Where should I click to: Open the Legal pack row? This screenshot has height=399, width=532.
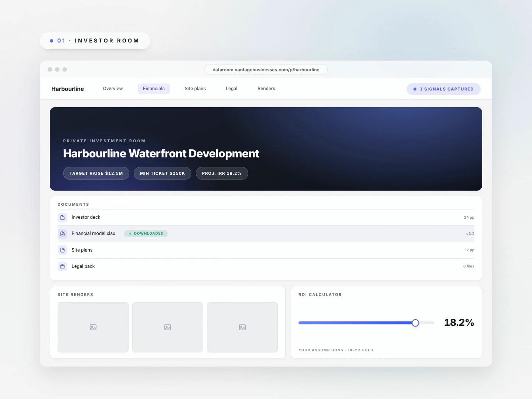click(266, 266)
